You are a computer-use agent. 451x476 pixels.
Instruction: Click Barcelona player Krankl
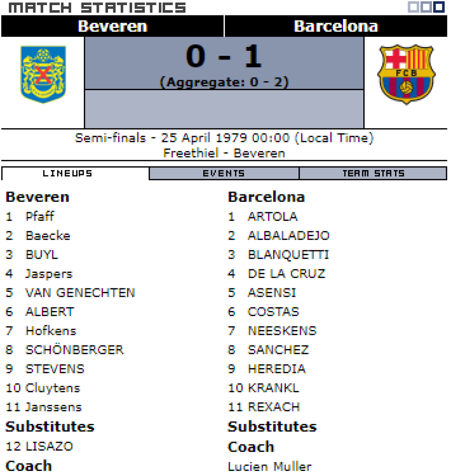(273, 388)
